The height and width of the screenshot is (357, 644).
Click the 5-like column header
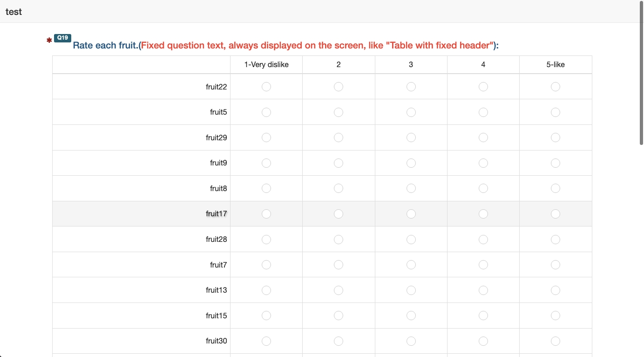[x=556, y=65]
